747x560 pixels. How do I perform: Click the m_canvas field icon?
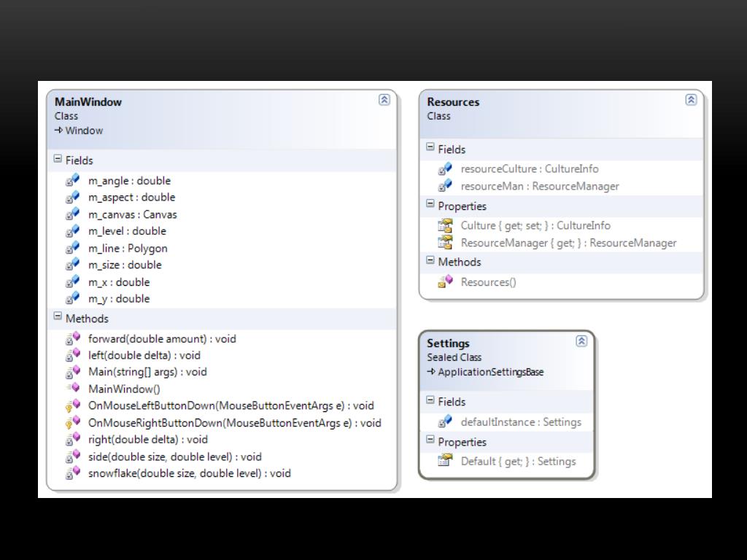(x=72, y=214)
